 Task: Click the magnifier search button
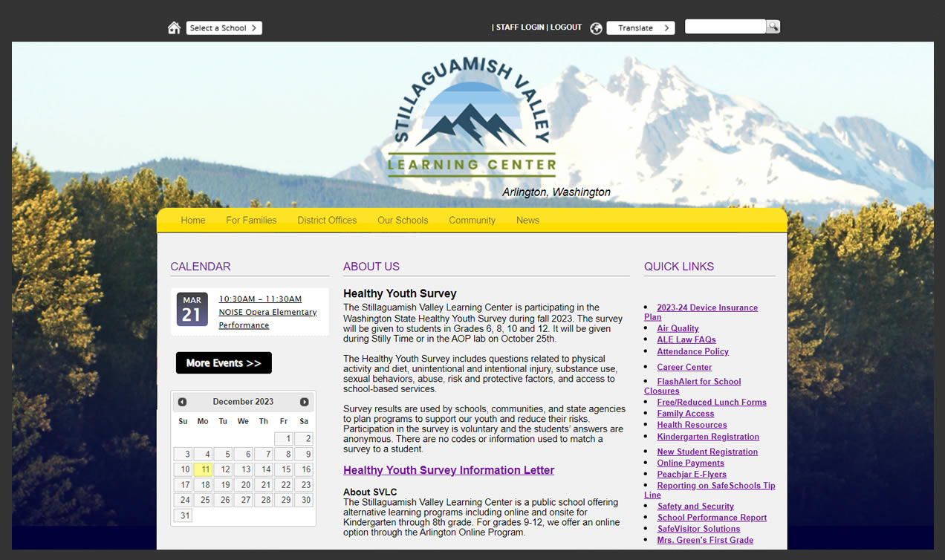pos(773,27)
